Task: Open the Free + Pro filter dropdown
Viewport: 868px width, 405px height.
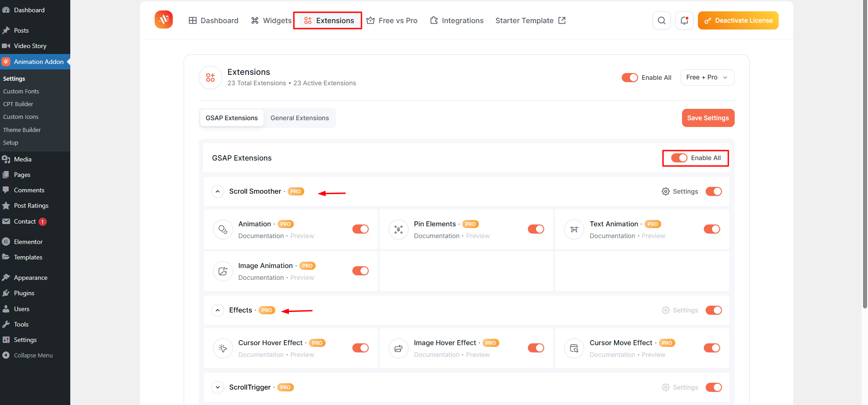Action: click(x=707, y=78)
